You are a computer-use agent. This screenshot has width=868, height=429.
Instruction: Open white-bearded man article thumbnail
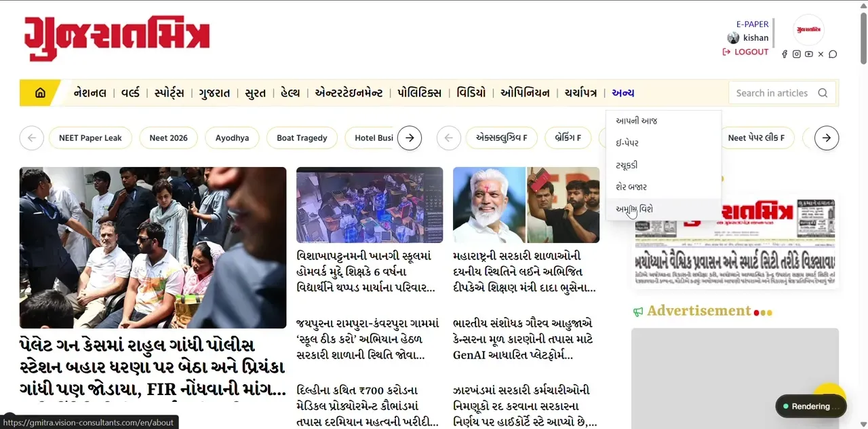526,205
